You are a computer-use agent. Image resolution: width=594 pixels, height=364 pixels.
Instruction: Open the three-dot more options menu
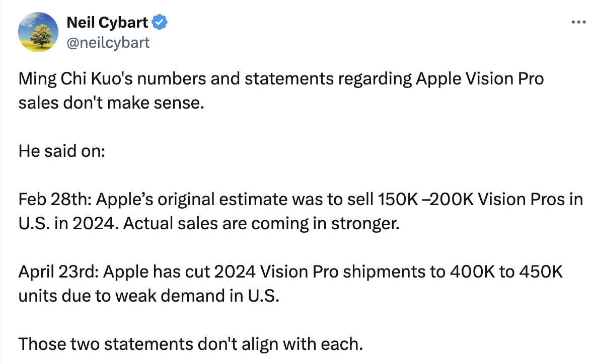pos(578,22)
